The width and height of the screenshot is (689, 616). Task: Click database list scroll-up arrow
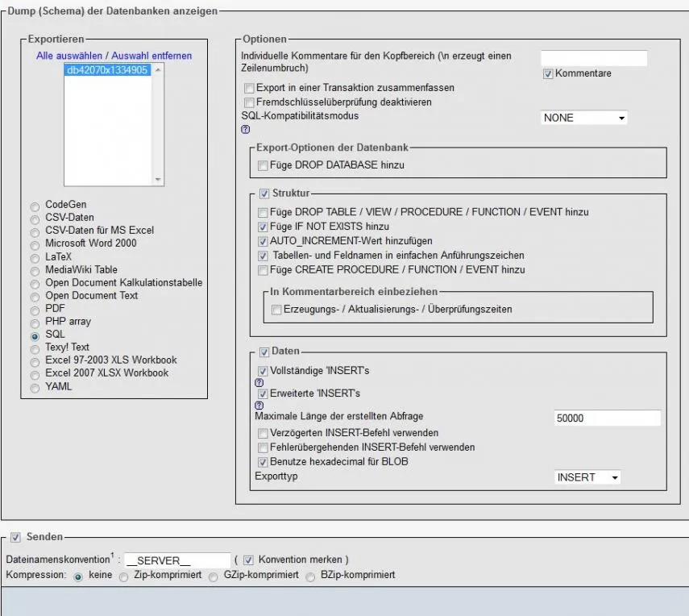tap(158, 70)
